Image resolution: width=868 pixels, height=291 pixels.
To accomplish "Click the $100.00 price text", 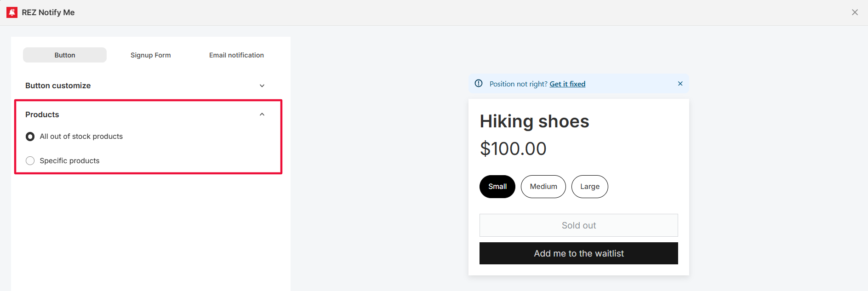I will [513, 148].
